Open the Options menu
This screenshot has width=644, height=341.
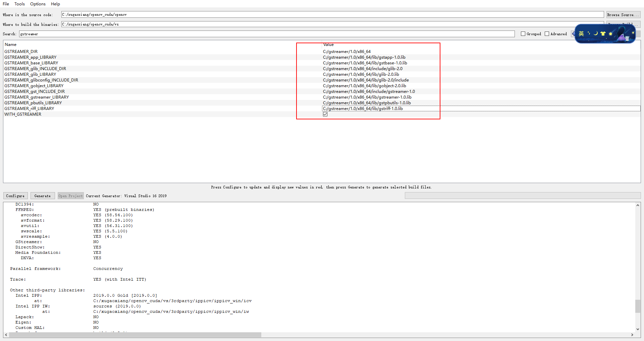click(x=38, y=4)
